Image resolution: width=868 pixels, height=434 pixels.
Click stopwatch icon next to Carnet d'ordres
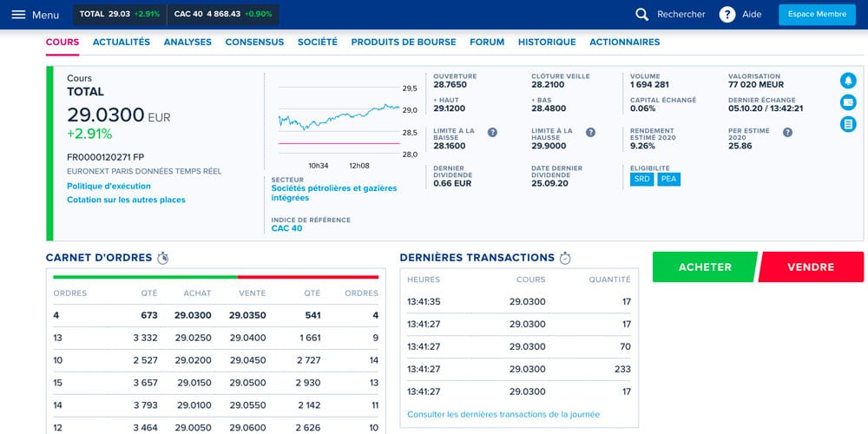(x=163, y=258)
